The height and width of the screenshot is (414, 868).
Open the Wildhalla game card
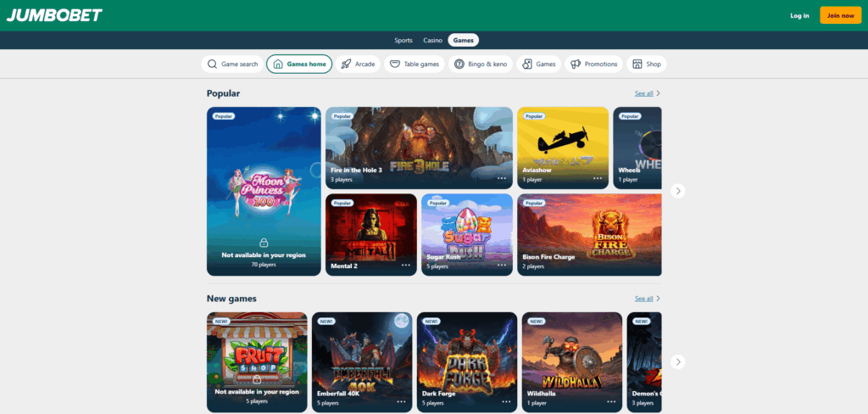572,362
